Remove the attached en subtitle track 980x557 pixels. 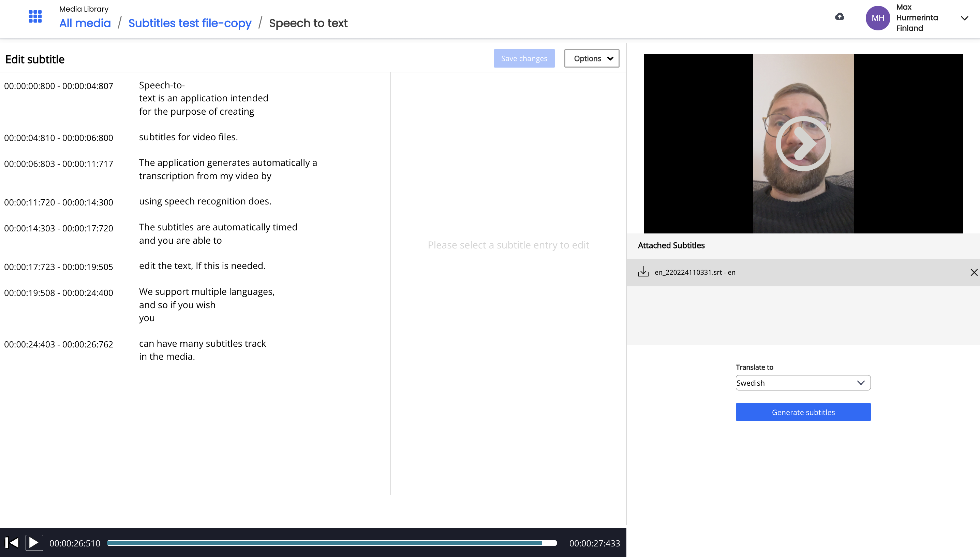974,272
